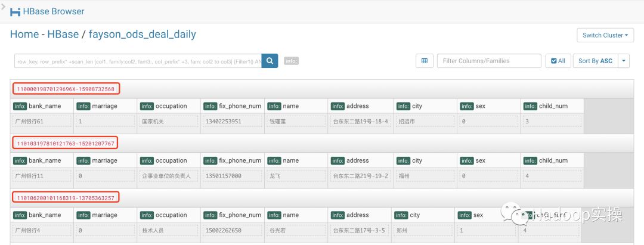Click info: occupation header above 国家机关
The width and height of the screenshot is (644, 245).
[163, 106]
